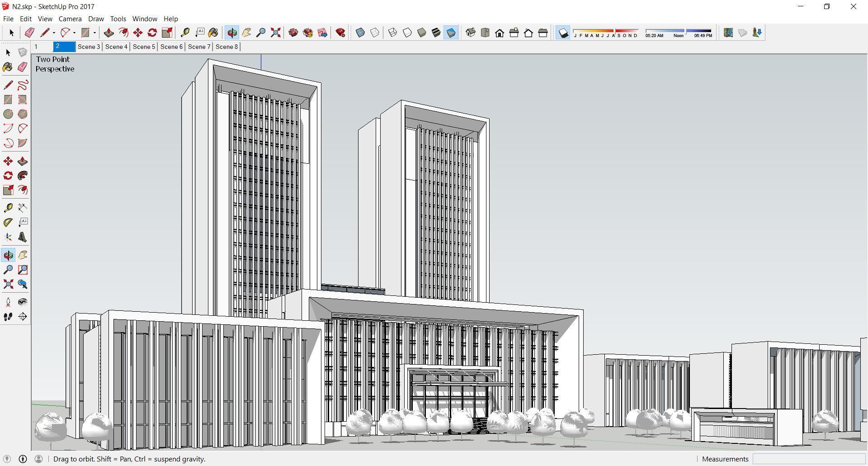Switch to Top view
Image resolution: width=868 pixels, height=466 pixels.
[485, 33]
